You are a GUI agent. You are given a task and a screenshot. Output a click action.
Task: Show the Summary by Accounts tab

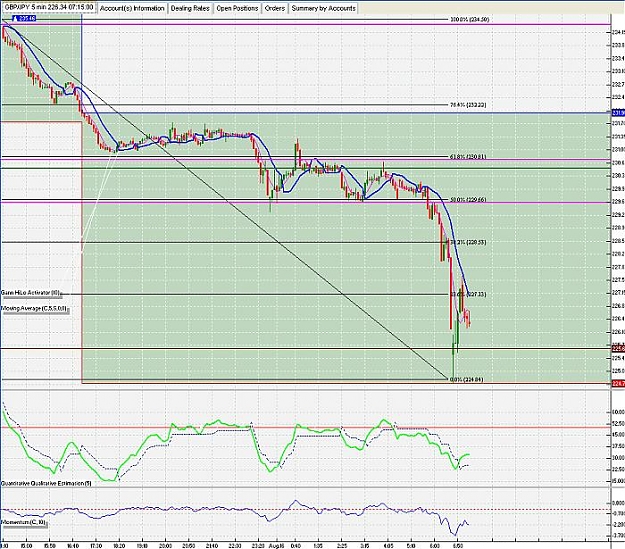click(x=323, y=8)
